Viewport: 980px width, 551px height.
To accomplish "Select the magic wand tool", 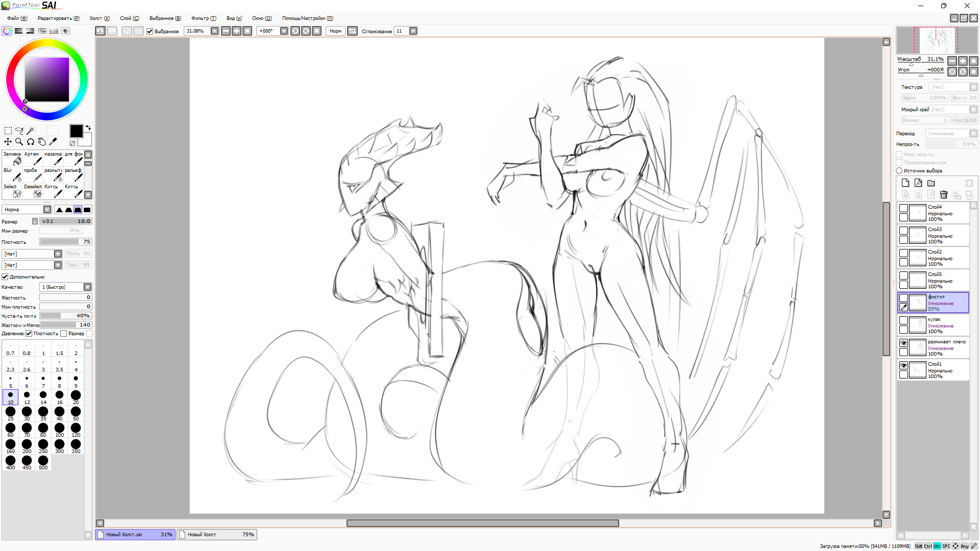I will pos(31,131).
